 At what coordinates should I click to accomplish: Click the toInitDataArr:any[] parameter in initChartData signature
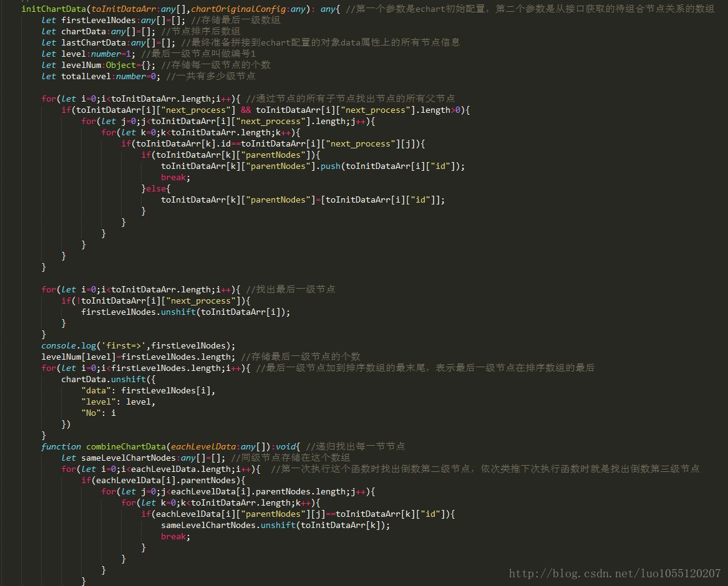(x=138, y=9)
